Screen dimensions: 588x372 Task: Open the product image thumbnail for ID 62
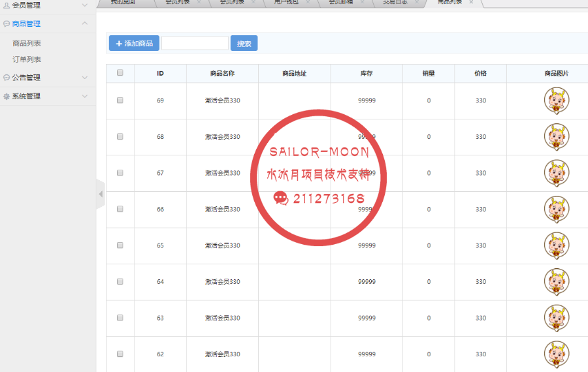point(557,354)
